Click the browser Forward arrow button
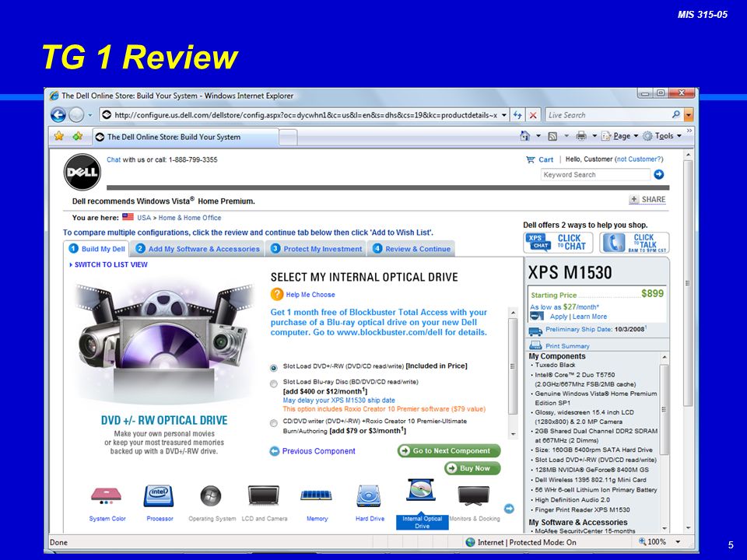Screen dimensions: 747x560 [x=76, y=115]
